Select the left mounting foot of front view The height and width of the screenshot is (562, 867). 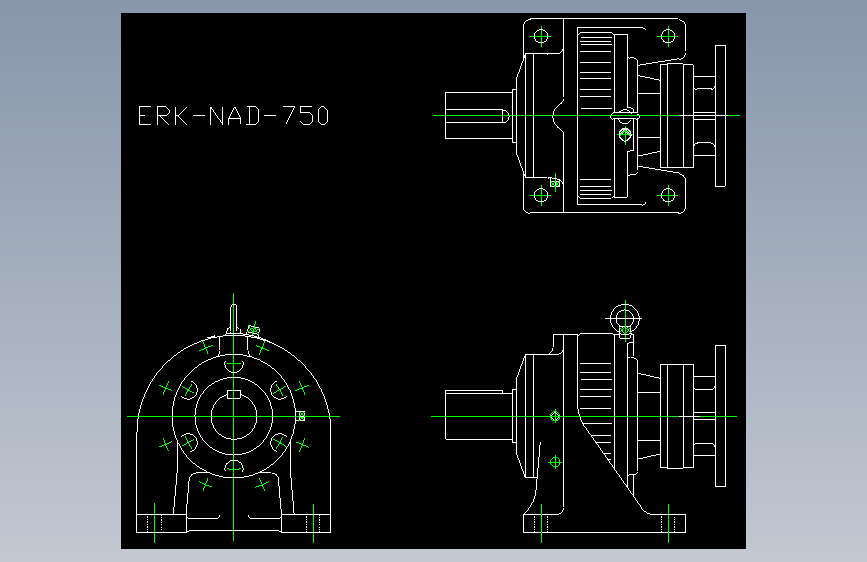click(x=161, y=523)
